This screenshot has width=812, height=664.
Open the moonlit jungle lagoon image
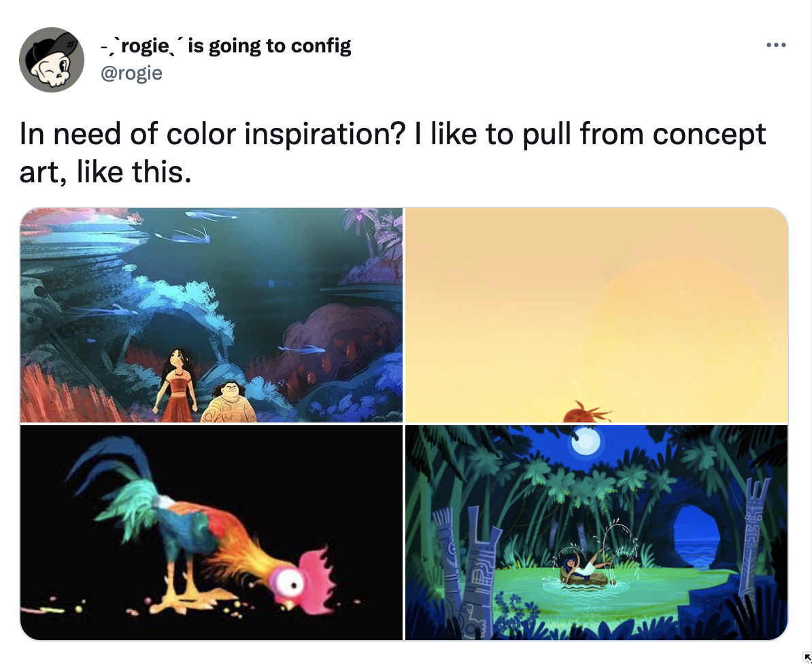[596, 533]
